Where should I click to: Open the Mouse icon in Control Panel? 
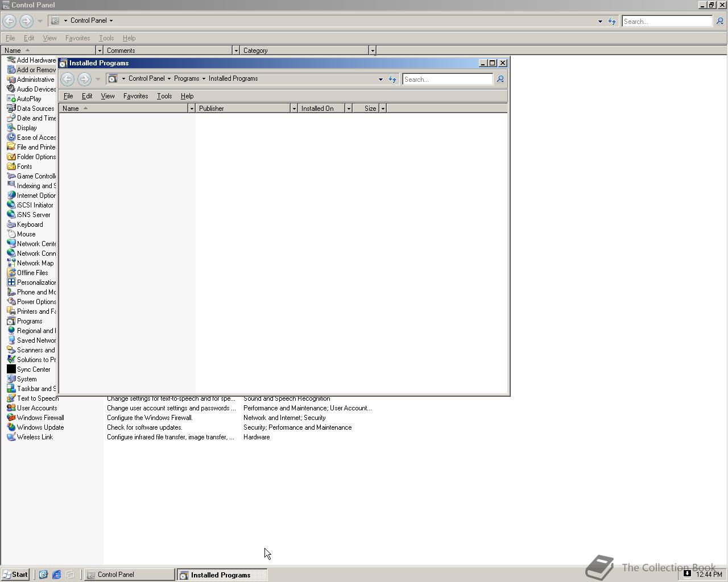click(x=11, y=234)
